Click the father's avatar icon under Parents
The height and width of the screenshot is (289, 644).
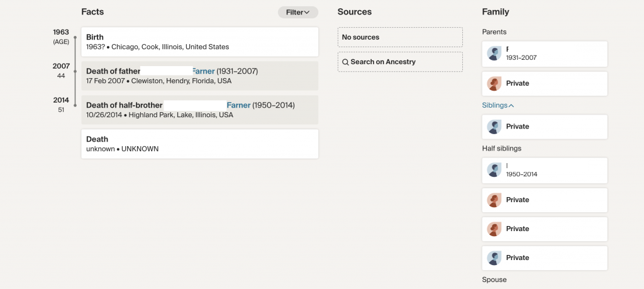tap(494, 54)
